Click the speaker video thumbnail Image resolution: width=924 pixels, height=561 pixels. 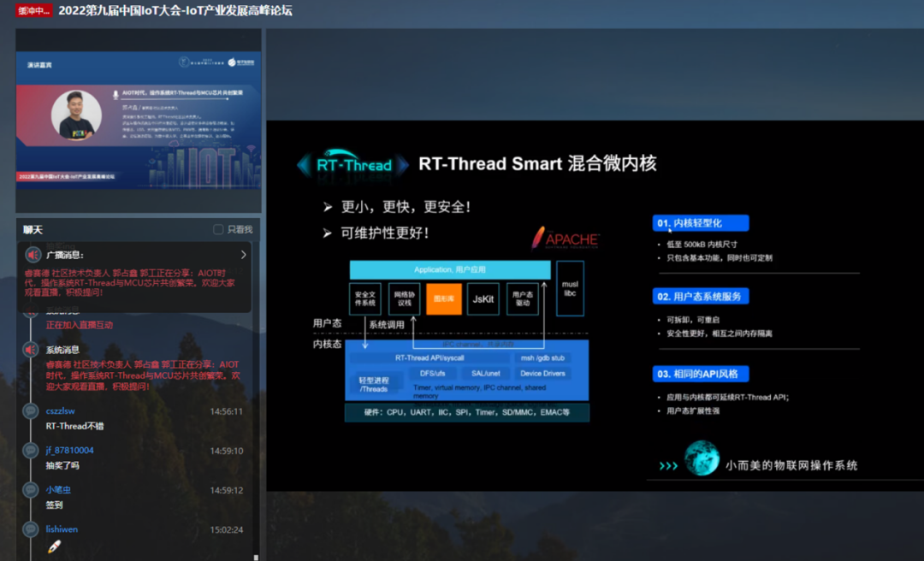point(139,121)
